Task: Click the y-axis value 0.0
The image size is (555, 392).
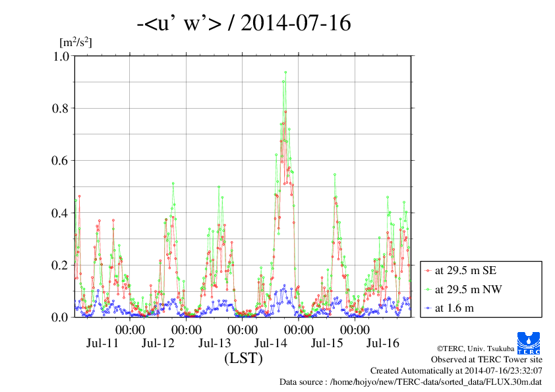Action: tap(61, 318)
